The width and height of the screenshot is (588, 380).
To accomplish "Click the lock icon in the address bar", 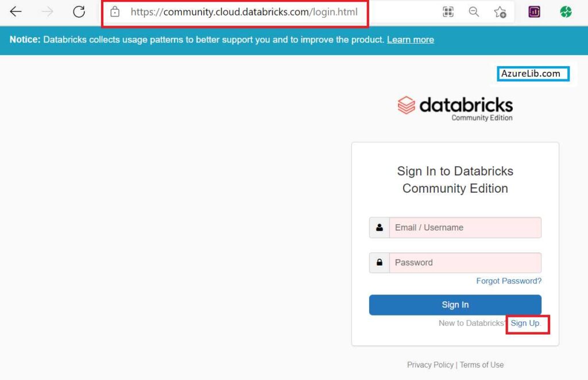I will pyautogui.click(x=115, y=12).
